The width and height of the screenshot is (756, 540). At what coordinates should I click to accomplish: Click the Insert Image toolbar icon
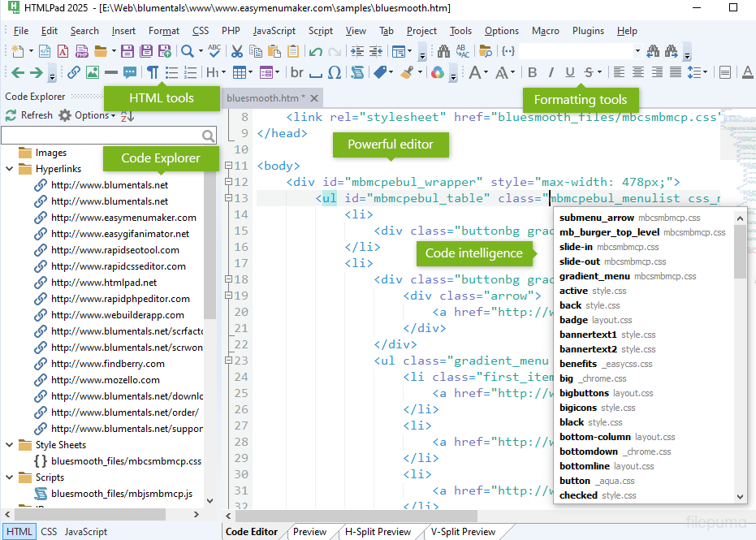coord(93,72)
